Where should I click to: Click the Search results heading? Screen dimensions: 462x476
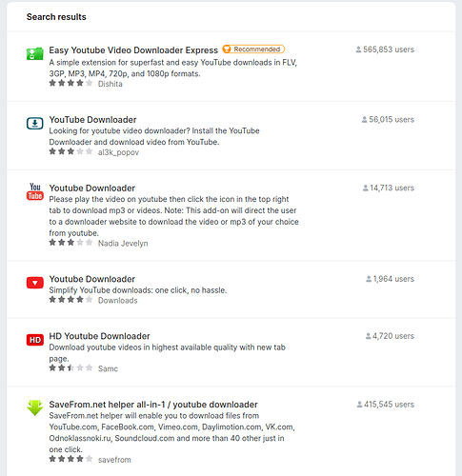tap(56, 17)
